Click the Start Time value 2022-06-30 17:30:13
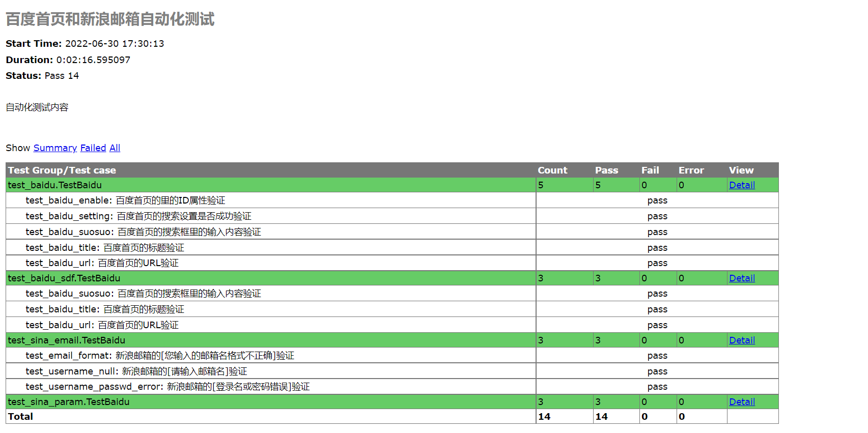Viewport: 868px width, 433px height. (115, 44)
